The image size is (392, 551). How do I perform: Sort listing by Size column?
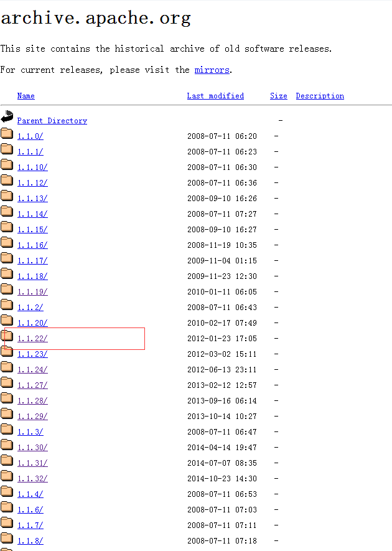[279, 96]
